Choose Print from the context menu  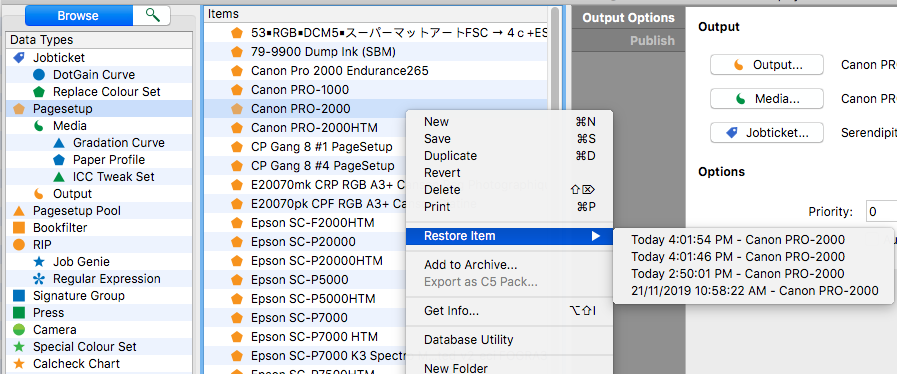click(509, 206)
